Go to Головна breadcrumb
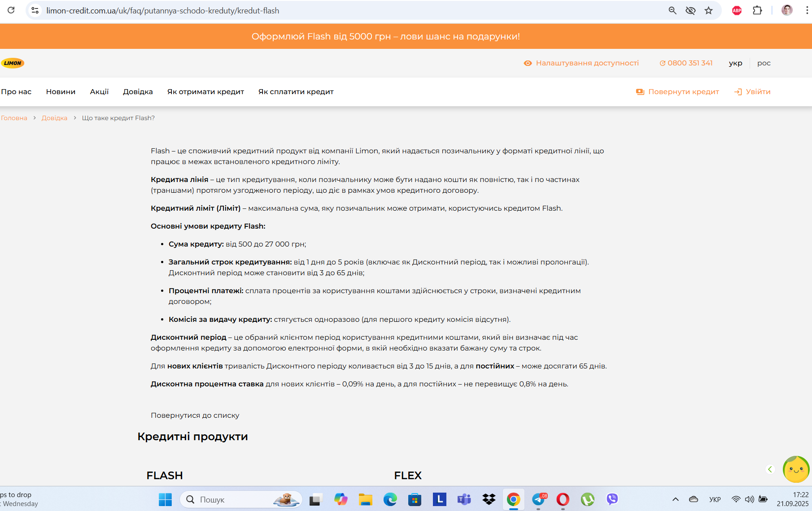The width and height of the screenshot is (812, 511). click(14, 118)
